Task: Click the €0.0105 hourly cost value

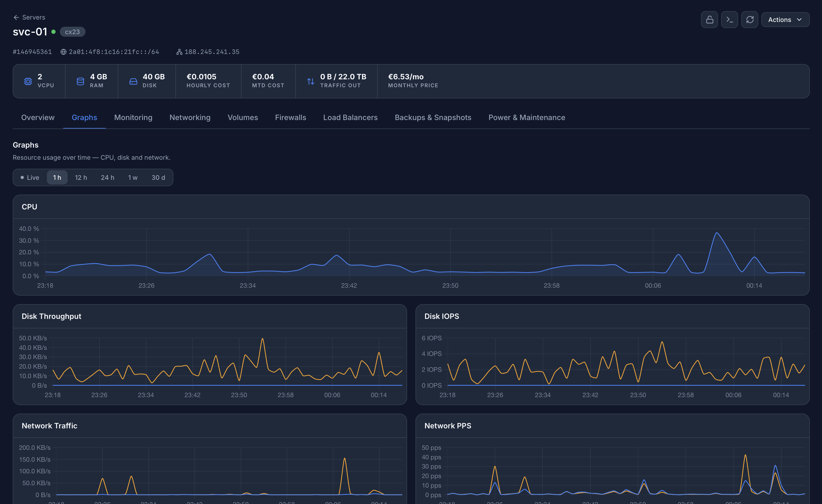Action: (x=201, y=77)
